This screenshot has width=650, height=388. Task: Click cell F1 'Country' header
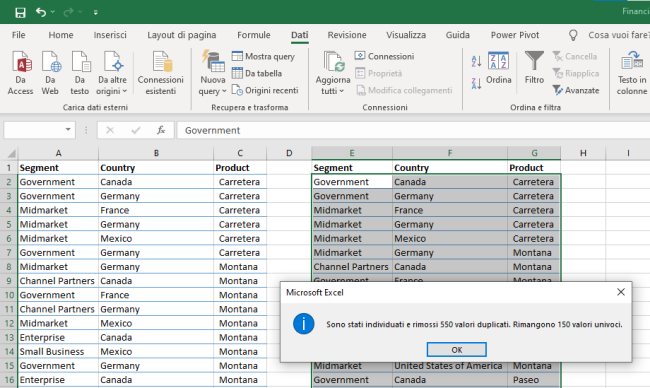coord(450,167)
